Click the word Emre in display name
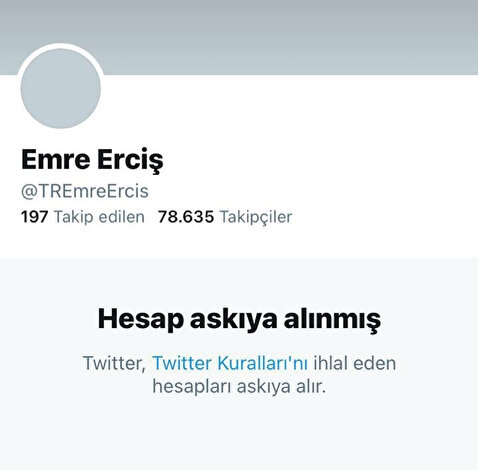Viewport: 478px width, 470px height. coord(56,159)
